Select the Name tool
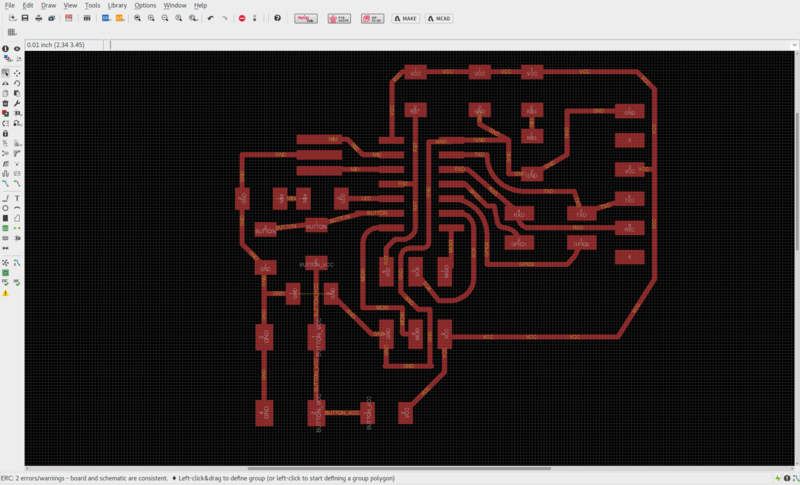800x485 pixels. (x=5, y=143)
